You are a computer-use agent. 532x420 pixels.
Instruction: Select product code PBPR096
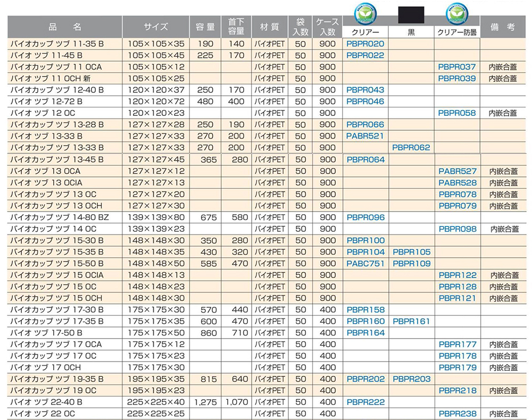(x=366, y=217)
